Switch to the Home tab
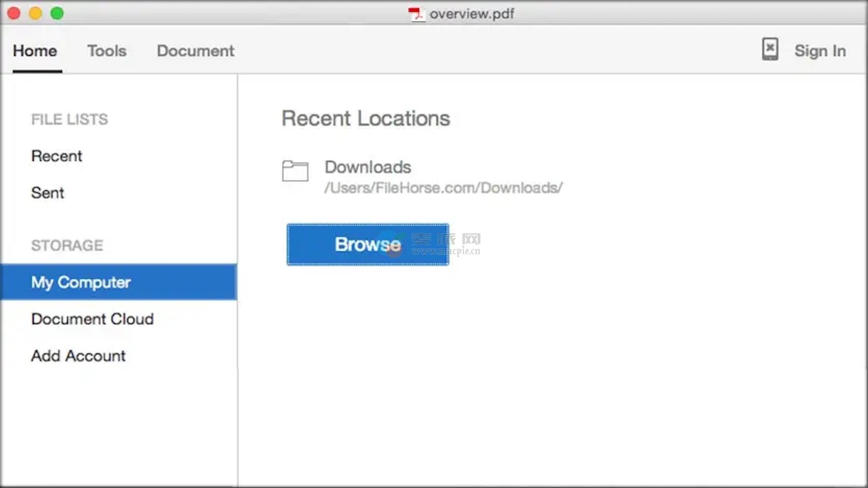868x488 pixels. pyautogui.click(x=35, y=51)
